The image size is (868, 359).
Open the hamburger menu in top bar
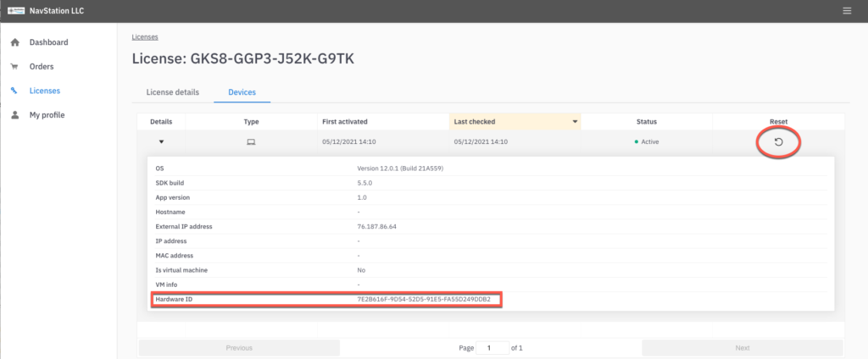[847, 10]
